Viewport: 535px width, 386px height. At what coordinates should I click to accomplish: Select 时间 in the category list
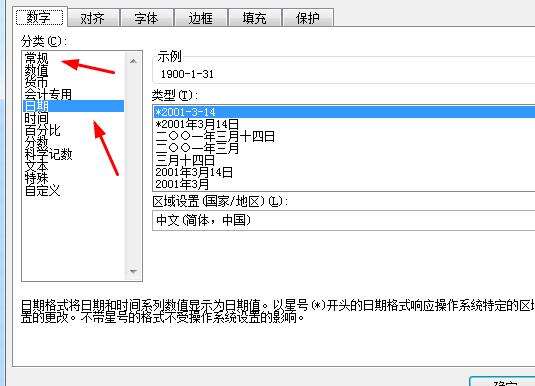[73, 118]
